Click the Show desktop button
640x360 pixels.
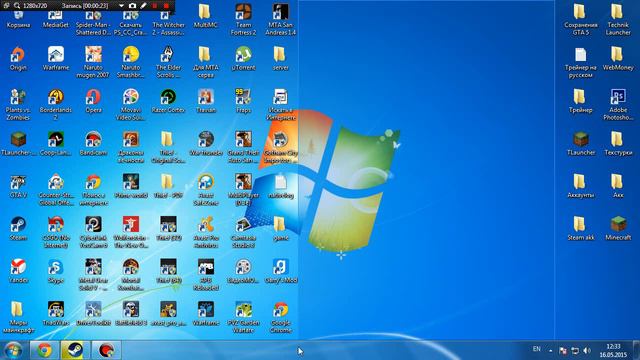[636, 350]
